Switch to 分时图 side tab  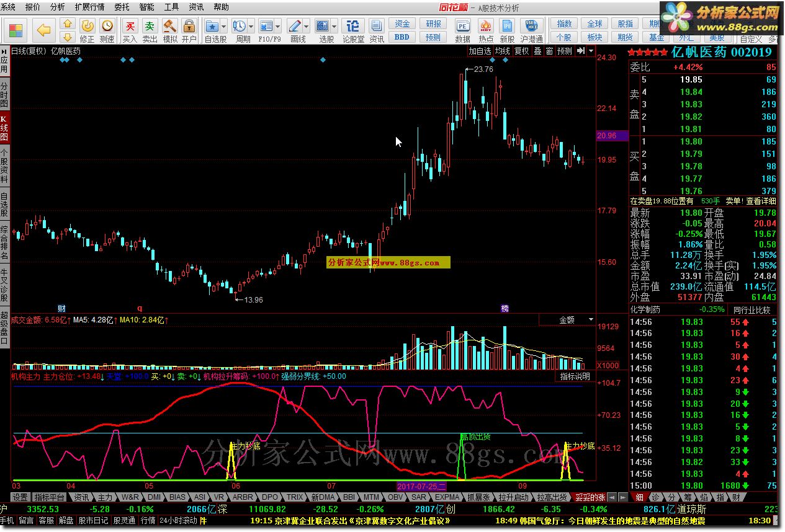[4, 94]
